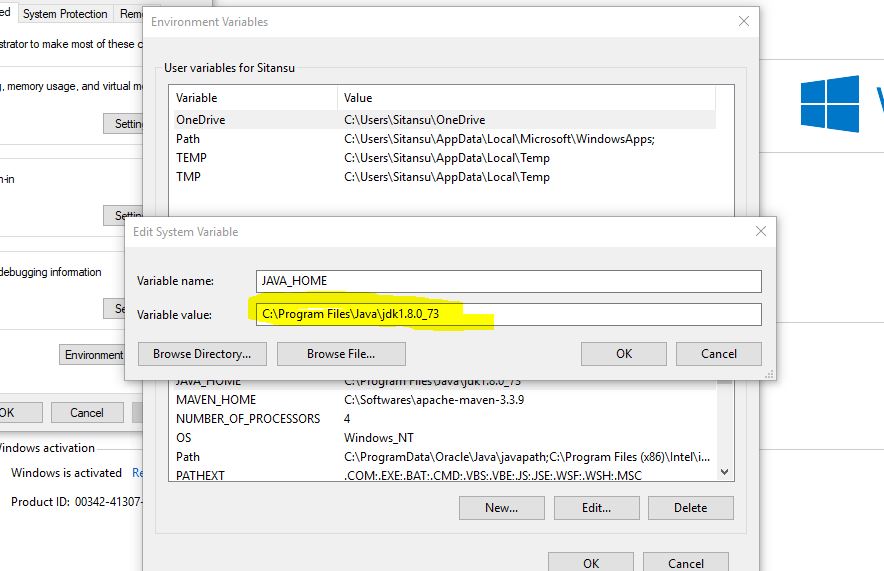Delete selected system variable
Viewport: 884px width, 571px height.
coord(691,508)
